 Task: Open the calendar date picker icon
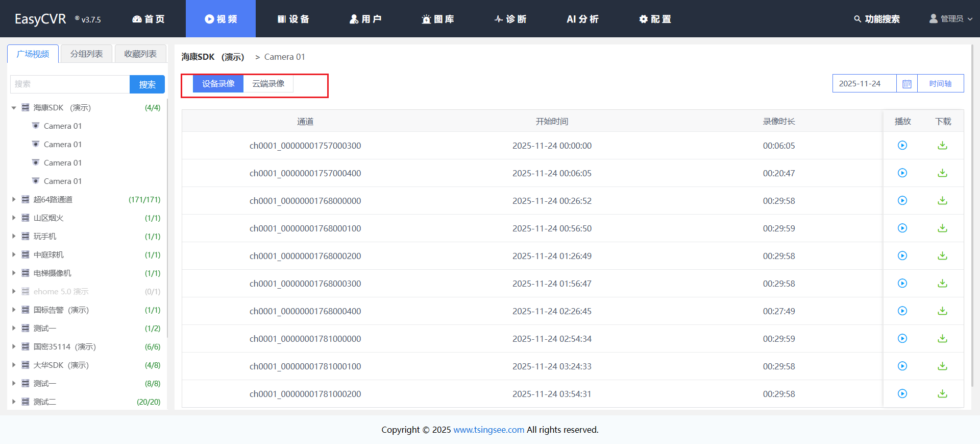coord(906,84)
